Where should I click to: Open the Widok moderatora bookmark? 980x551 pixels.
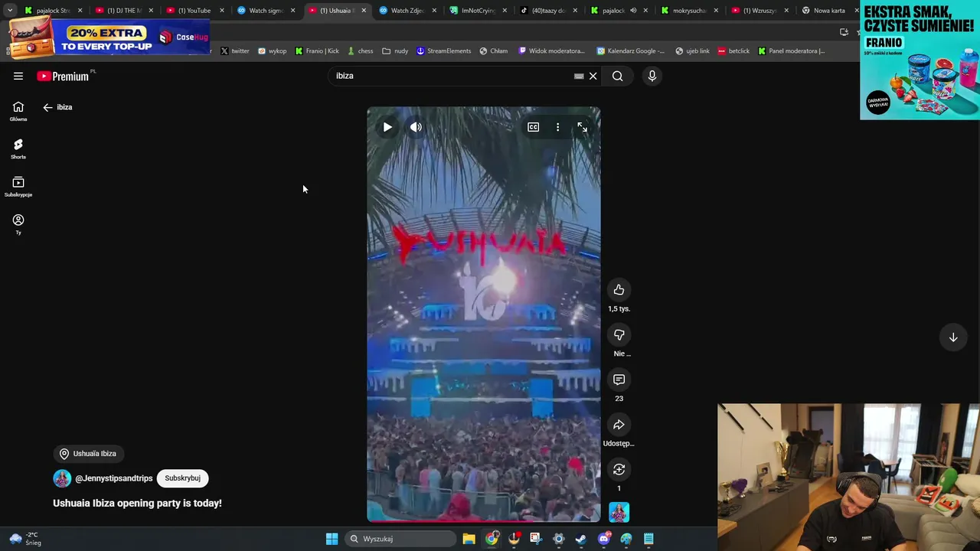(551, 51)
